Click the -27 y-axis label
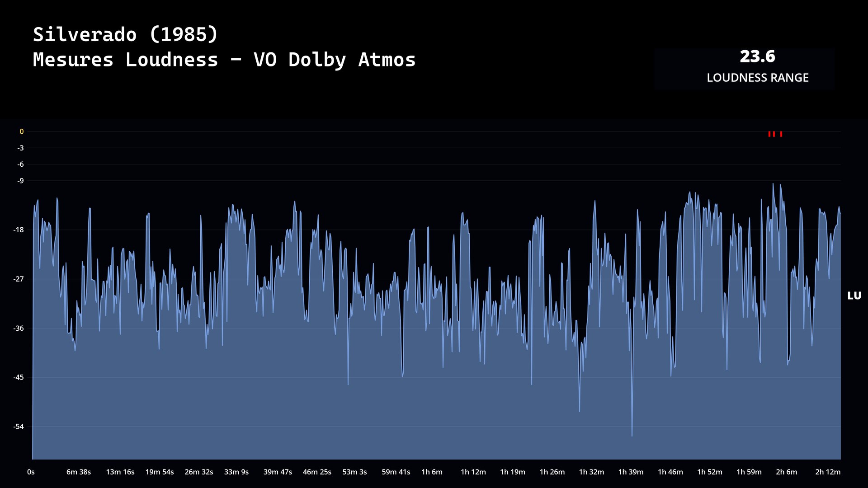This screenshot has height=488, width=868. pyautogui.click(x=19, y=279)
